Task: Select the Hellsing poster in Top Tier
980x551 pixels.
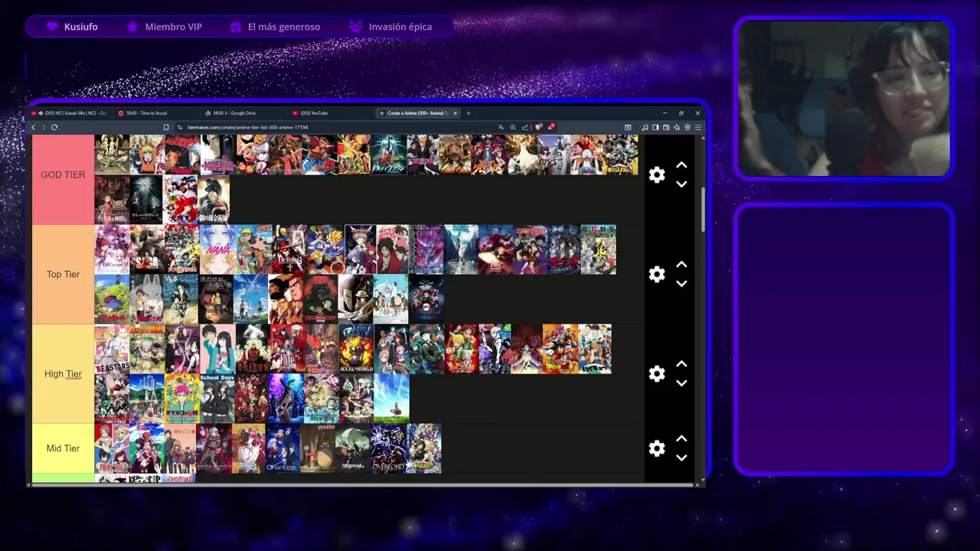Action: point(289,249)
